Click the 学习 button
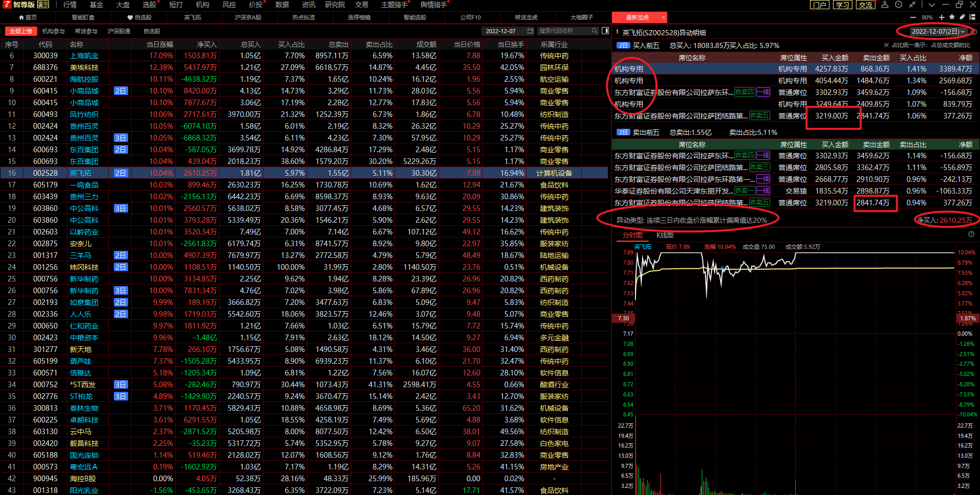 (x=843, y=5)
